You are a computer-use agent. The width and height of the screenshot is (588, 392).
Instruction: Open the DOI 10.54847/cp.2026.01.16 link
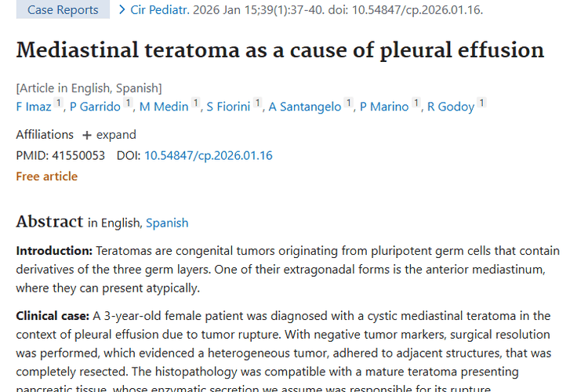(208, 155)
